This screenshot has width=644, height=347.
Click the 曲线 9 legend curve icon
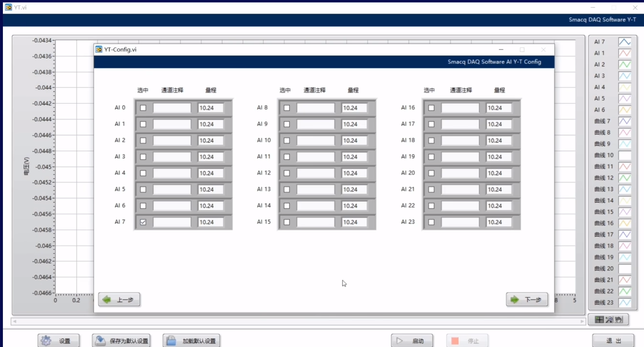pyautogui.click(x=625, y=144)
